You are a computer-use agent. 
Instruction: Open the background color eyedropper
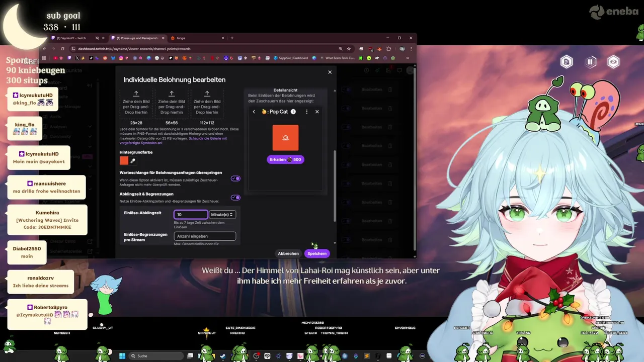[133, 161]
